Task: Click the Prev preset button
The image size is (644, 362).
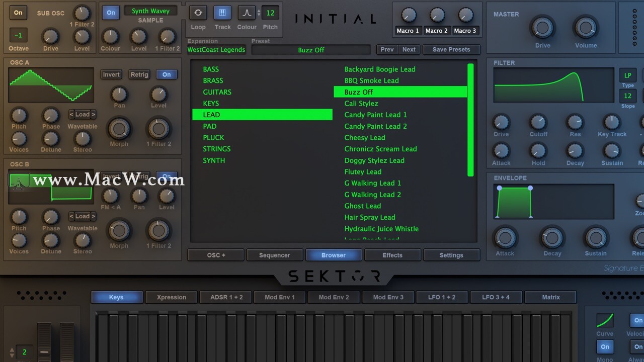Action: [387, 49]
